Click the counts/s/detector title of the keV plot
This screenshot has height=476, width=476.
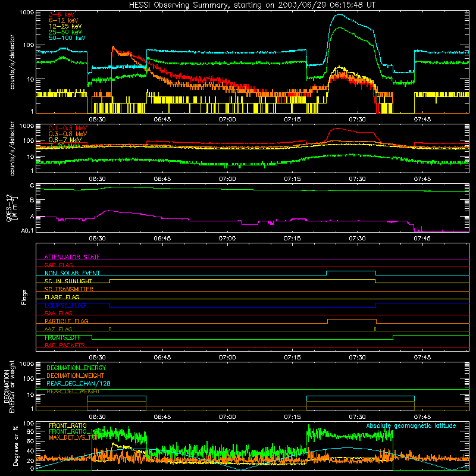click(12, 62)
